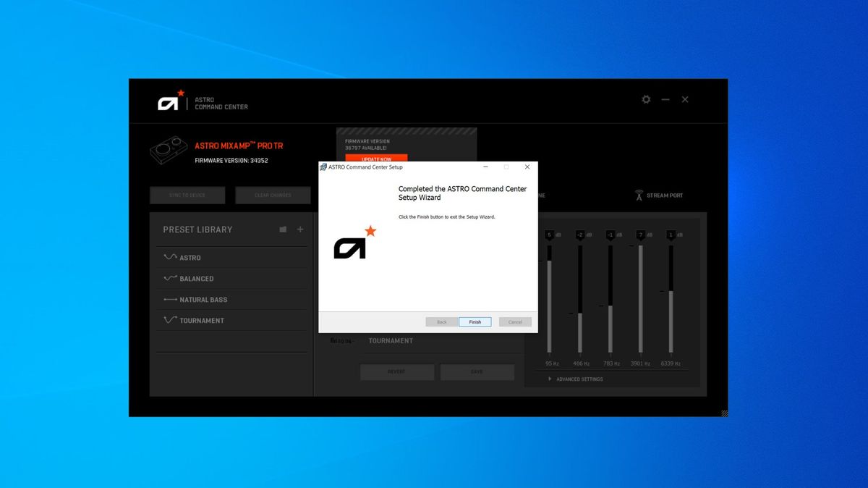Click the TOURNAMENT slot label below the dialog
868x488 pixels.
[x=391, y=341]
